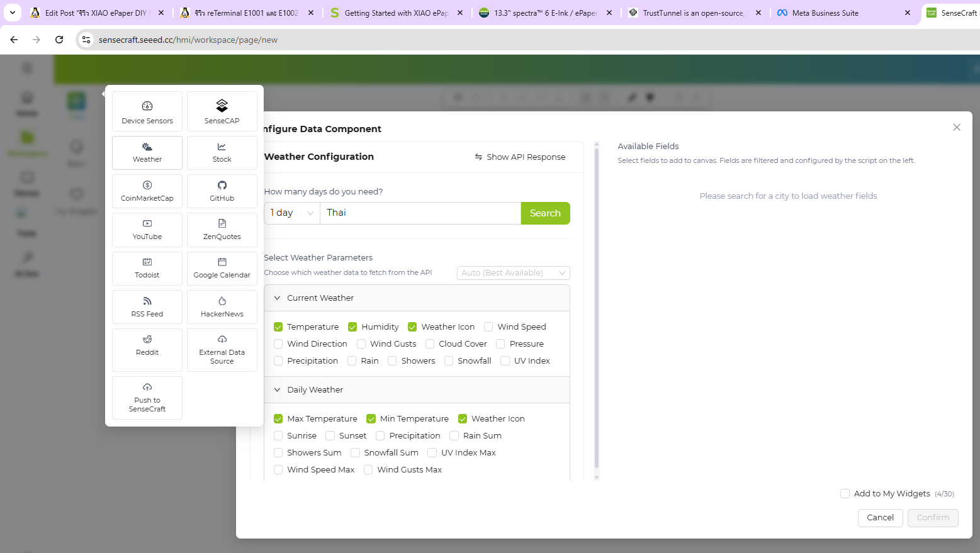Collapse the Current Weather section
Viewport: 980px width, 553px height.
(x=278, y=298)
